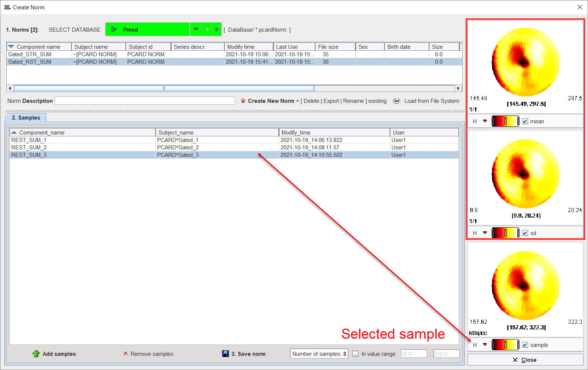588x370 pixels.
Task: Click the H color table label for mean
Action: pyautogui.click(x=475, y=121)
